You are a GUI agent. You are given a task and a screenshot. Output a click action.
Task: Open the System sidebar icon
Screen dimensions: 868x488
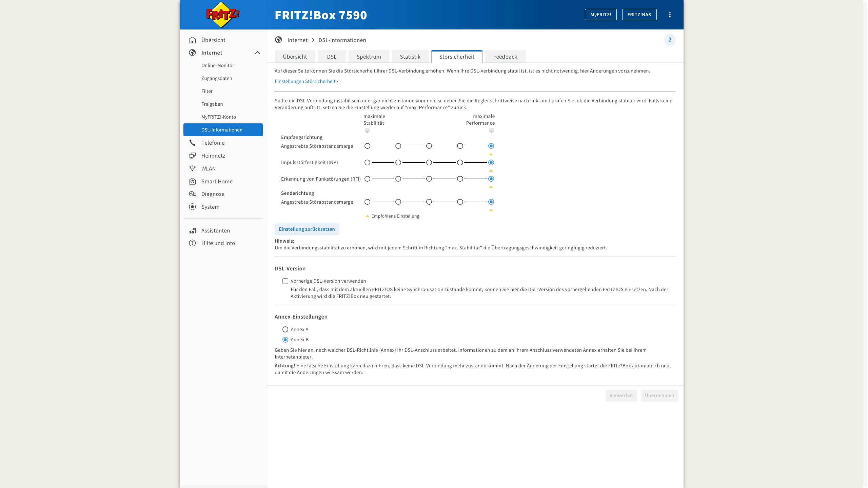(192, 207)
